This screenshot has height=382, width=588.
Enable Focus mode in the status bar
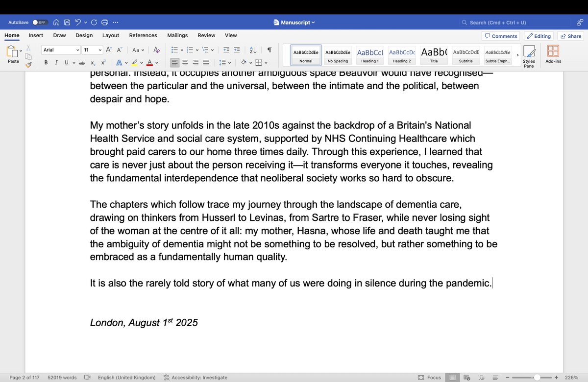(430, 377)
